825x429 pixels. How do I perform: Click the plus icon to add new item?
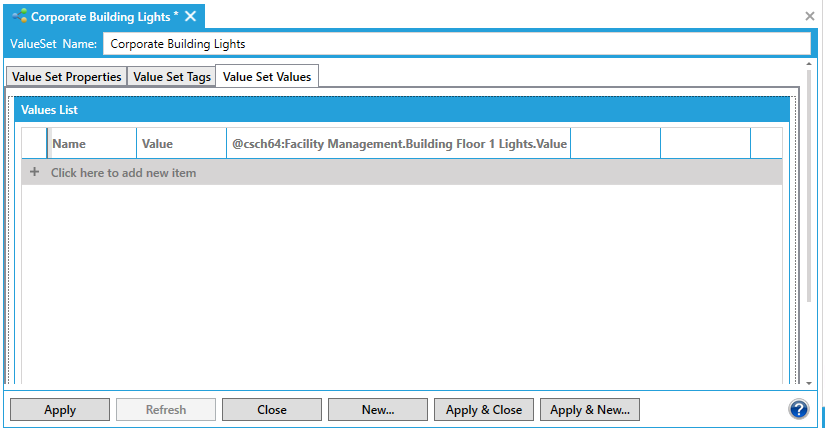click(x=34, y=173)
